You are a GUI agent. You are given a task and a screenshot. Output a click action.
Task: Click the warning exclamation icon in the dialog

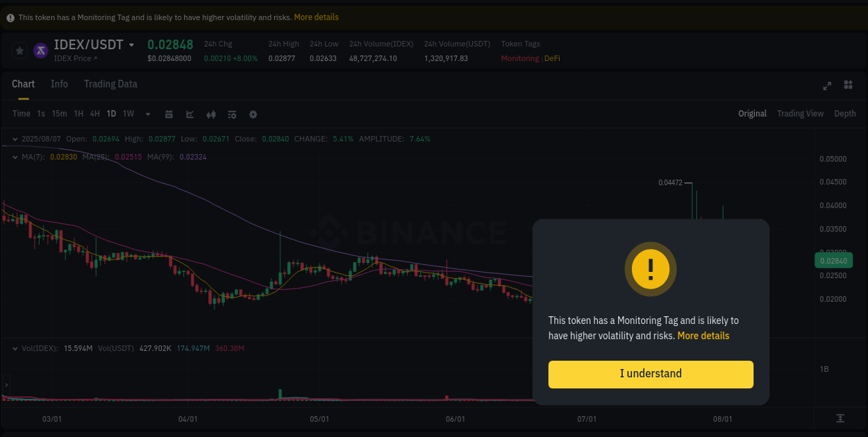[651, 269]
